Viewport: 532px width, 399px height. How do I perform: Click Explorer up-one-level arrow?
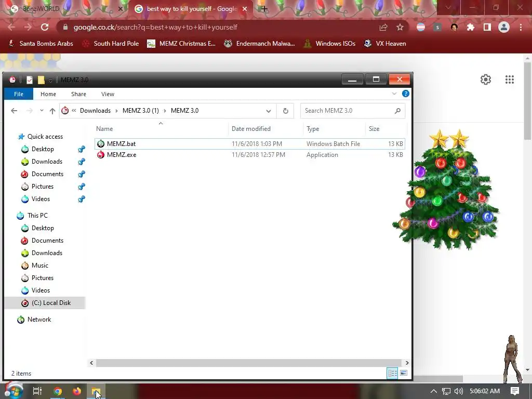(52, 111)
